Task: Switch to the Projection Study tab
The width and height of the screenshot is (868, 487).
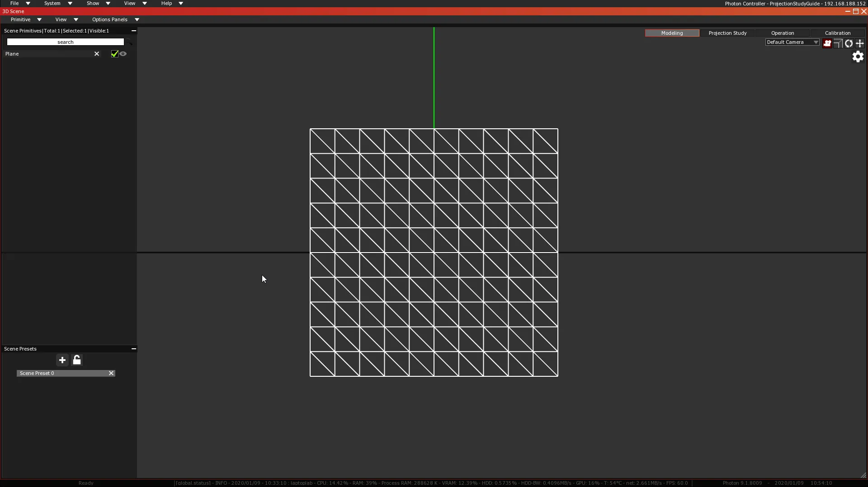Action: tap(727, 33)
